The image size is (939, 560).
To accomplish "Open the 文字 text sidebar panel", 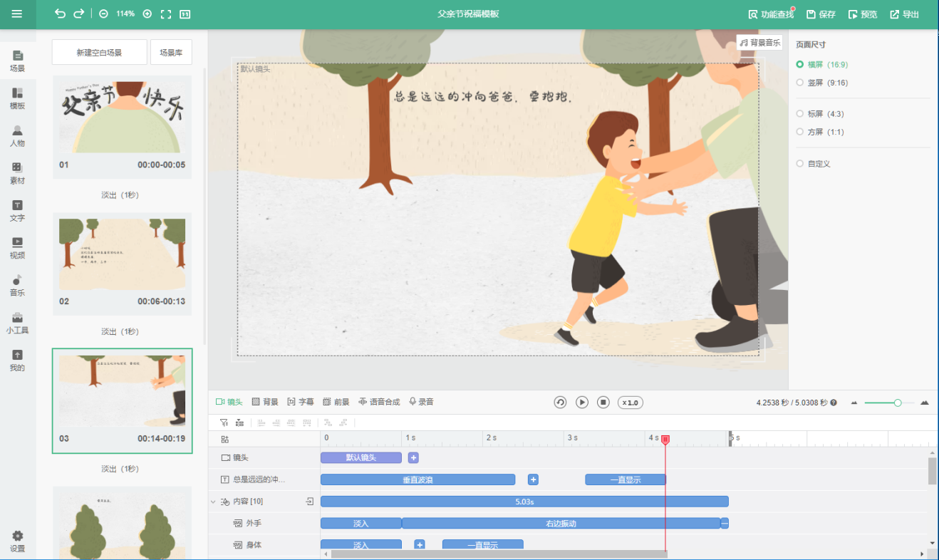I will click(x=18, y=211).
